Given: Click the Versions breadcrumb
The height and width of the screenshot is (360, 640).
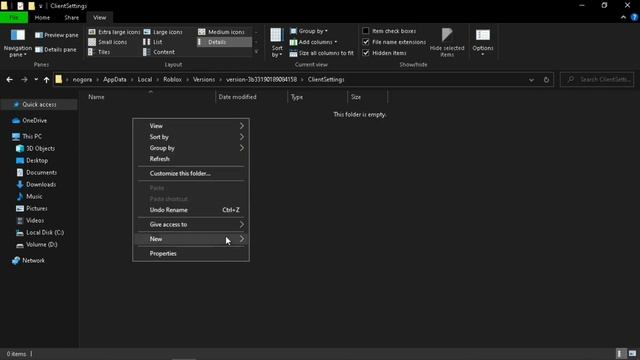Looking at the screenshot, I should click(x=204, y=80).
